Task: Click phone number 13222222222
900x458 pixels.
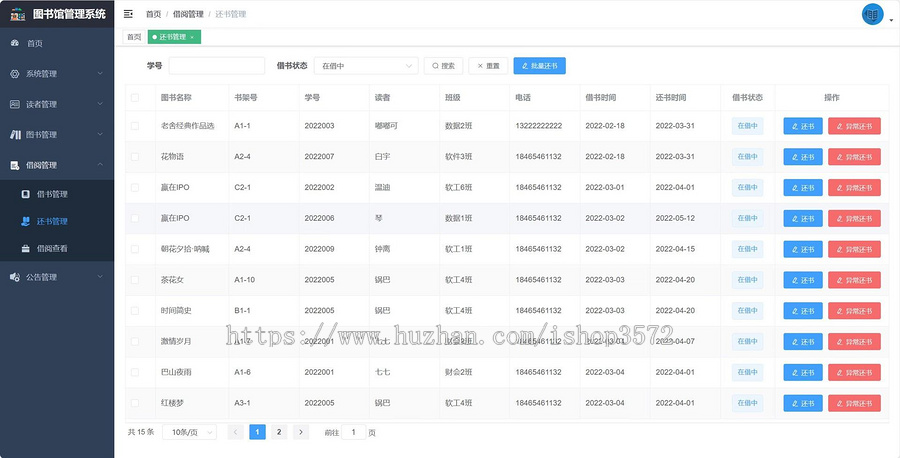Action: point(538,126)
